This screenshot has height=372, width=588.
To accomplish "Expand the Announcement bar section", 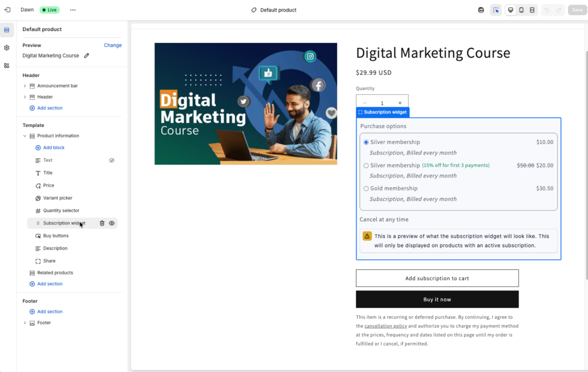I will click(x=25, y=86).
